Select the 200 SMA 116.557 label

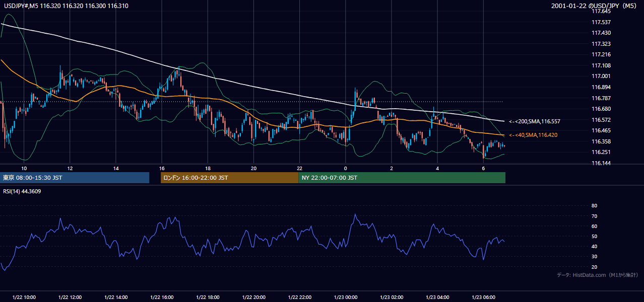pos(535,122)
